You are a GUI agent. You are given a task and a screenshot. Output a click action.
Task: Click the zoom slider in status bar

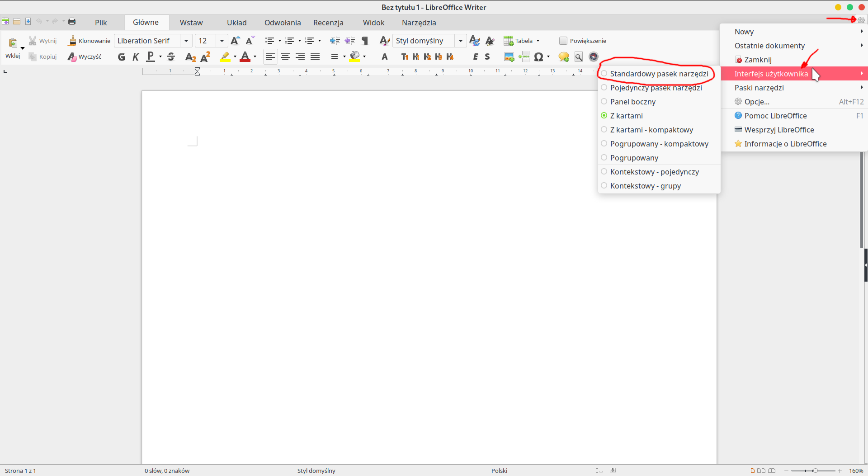[813, 471]
